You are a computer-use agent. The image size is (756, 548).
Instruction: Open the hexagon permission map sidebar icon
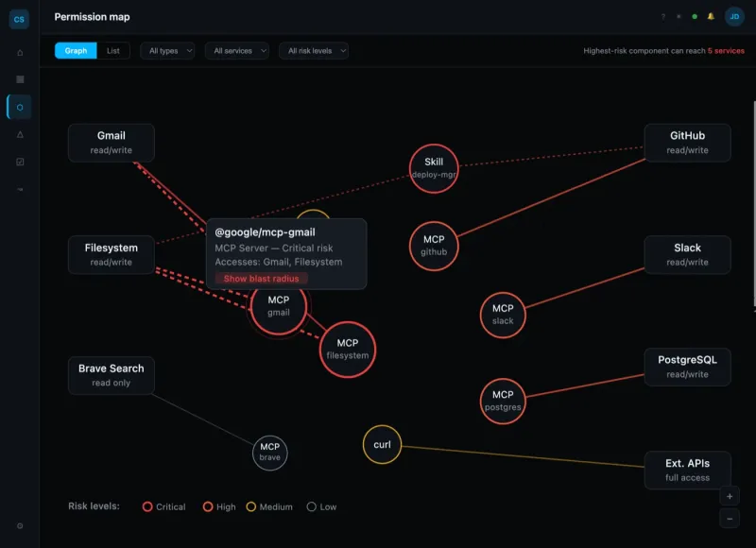20,107
